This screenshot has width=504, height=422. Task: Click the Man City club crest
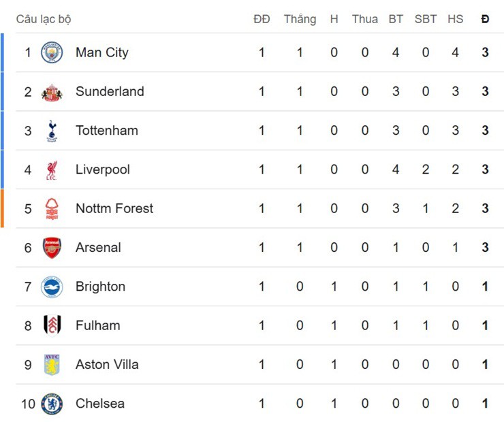point(52,52)
